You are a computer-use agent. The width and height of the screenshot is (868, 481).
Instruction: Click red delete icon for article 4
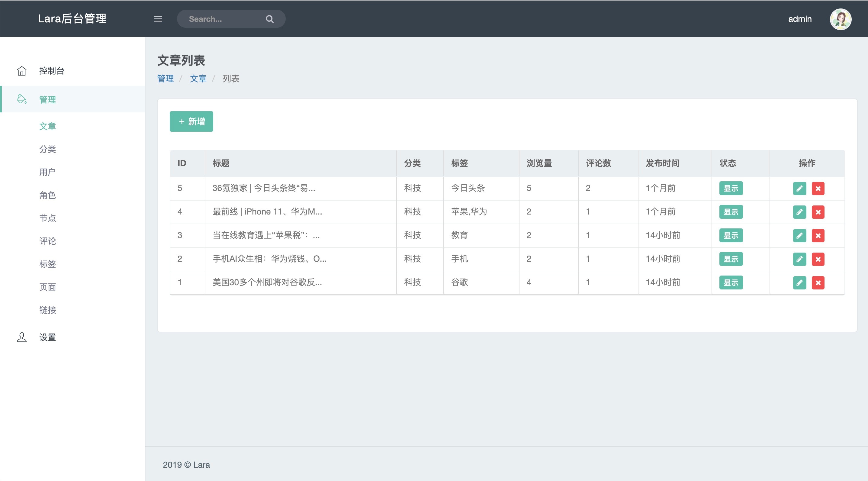[x=818, y=212]
